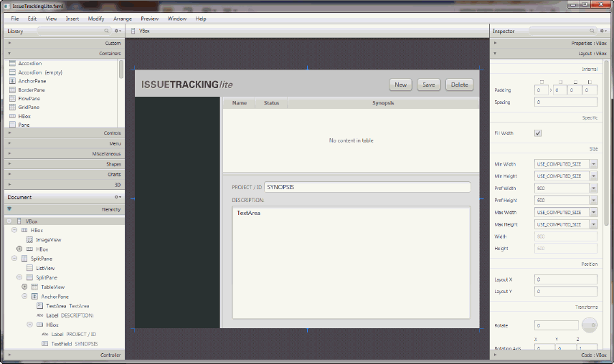The width and height of the screenshot is (614, 364).
Task: Click the TextField SYNOPSIS icon in hierarchy
Action: point(45,344)
